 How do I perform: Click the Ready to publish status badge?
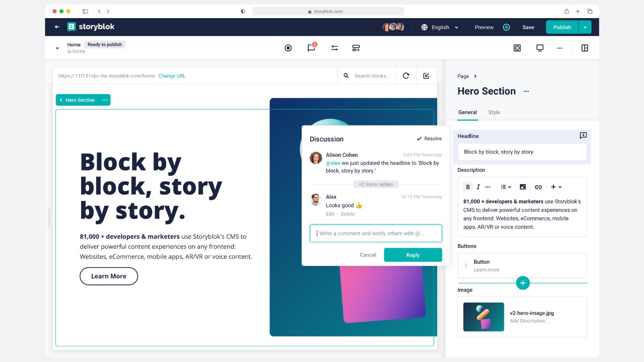point(105,45)
